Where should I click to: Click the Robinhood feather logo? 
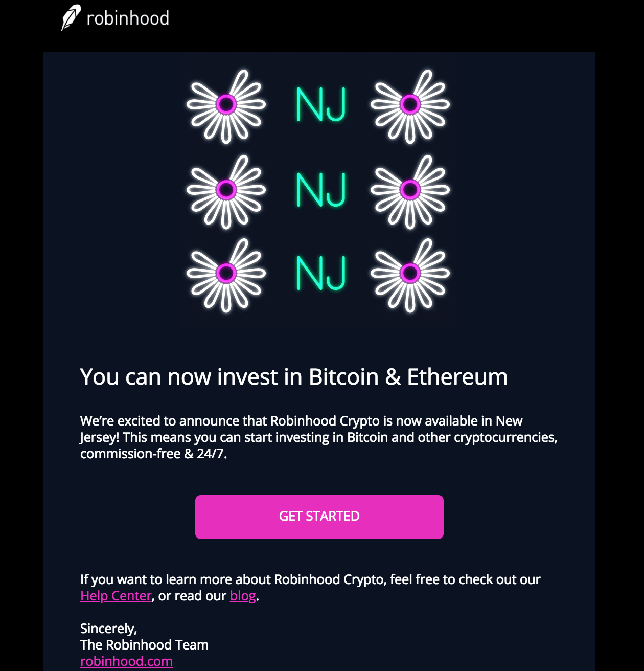(x=71, y=17)
